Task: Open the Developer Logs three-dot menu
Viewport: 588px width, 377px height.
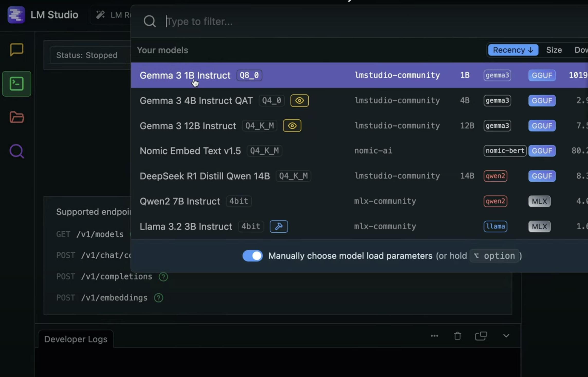Action: coord(434,336)
